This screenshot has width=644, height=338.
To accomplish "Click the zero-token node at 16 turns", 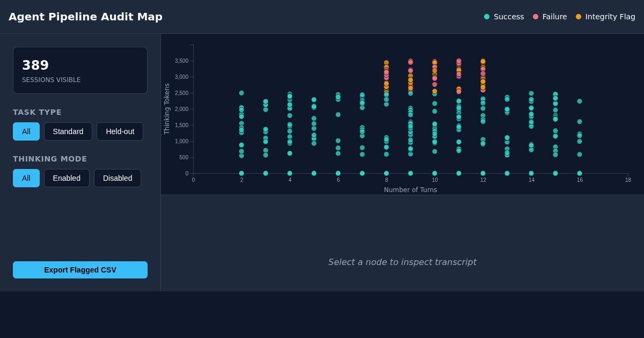I will pos(580,173).
